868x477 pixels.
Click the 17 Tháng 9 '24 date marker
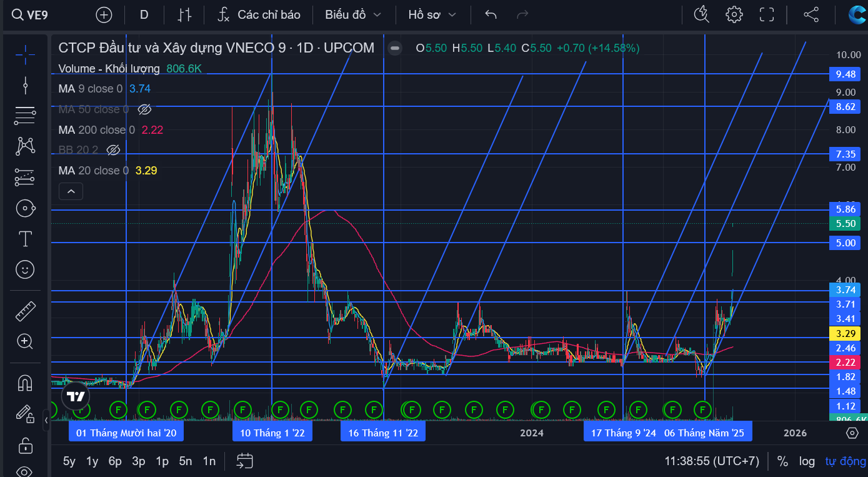pyautogui.click(x=624, y=433)
